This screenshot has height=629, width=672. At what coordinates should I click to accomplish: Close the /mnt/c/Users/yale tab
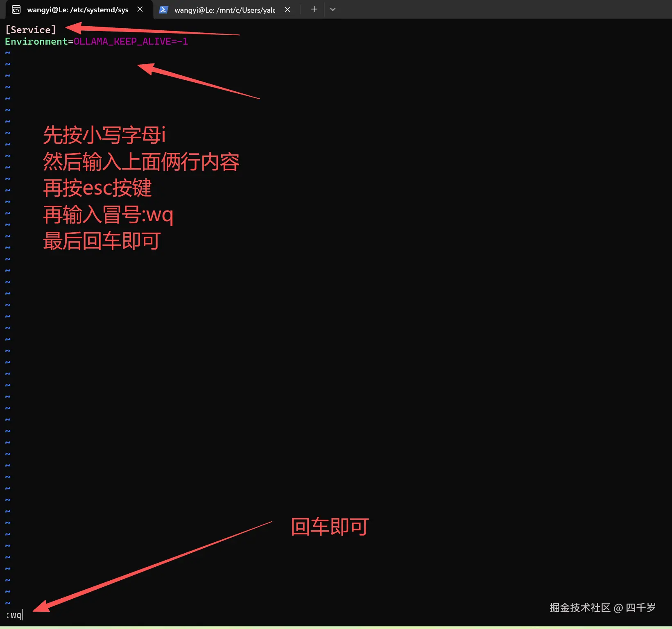click(287, 9)
